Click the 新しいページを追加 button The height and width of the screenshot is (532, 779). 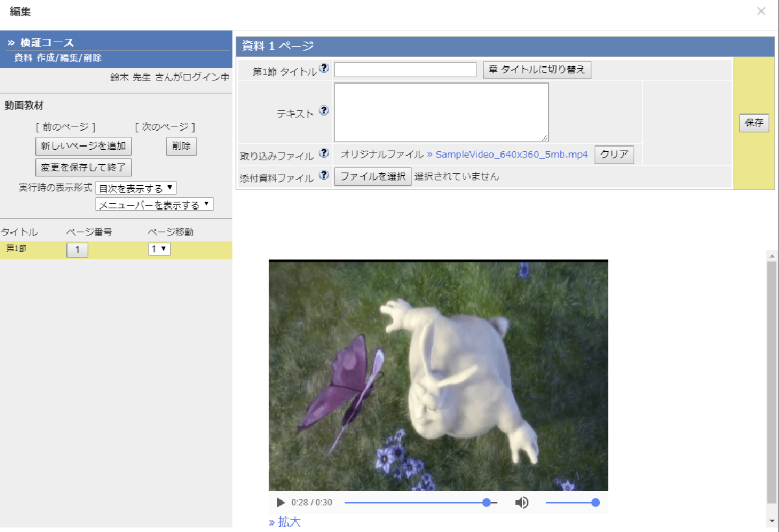tap(83, 146)
